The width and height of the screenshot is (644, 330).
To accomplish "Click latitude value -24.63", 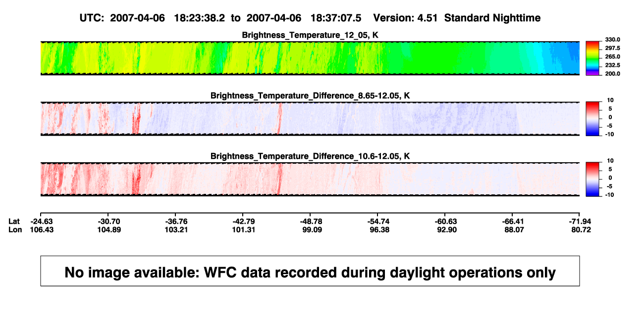I will point(42,221).
